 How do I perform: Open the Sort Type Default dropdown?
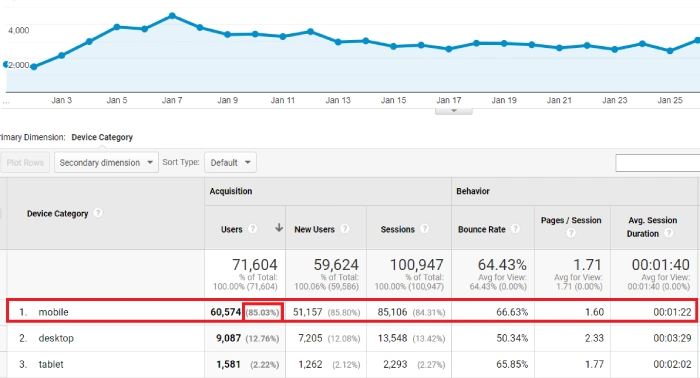[x=230, y=162]
